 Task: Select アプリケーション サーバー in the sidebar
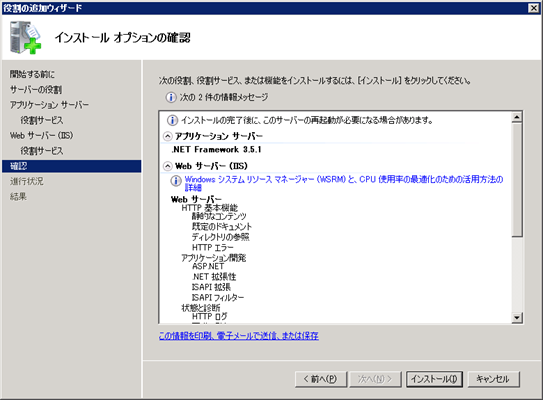pos(49,105)
